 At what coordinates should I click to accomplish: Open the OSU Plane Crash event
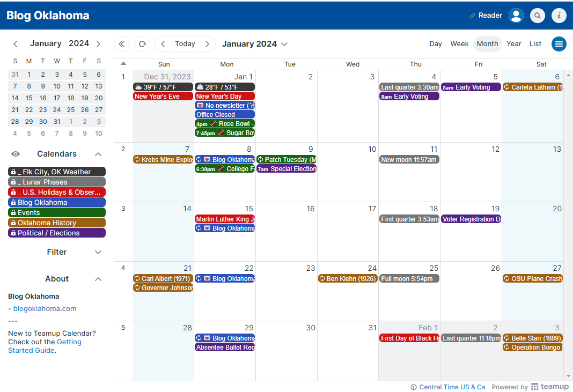coord(533,279)
